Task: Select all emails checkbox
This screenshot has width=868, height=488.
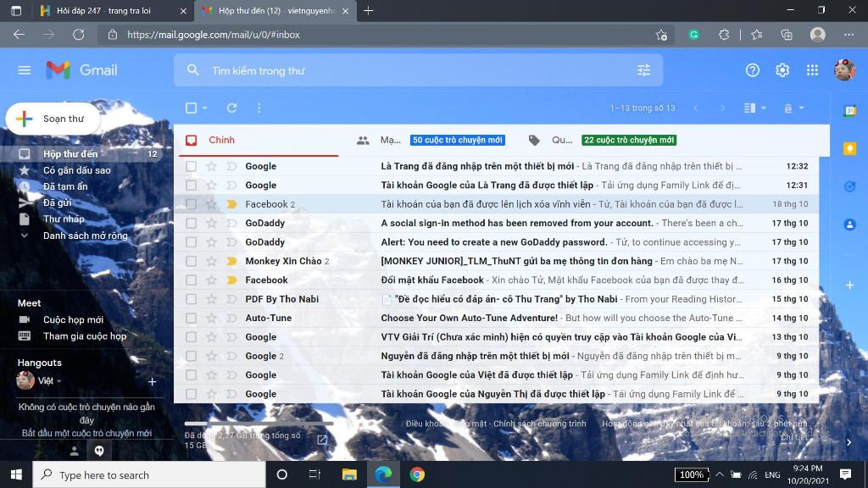Action: [x=191, y=108]
